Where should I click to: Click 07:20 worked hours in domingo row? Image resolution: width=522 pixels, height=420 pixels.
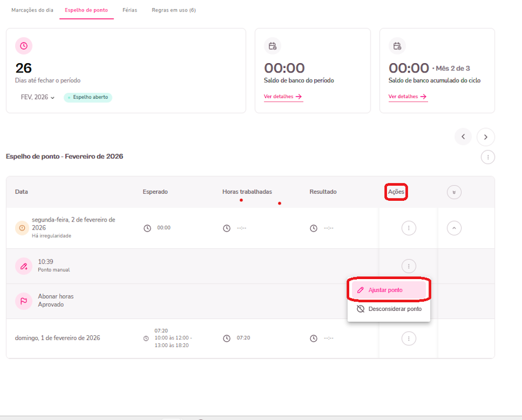pos(244,338)
